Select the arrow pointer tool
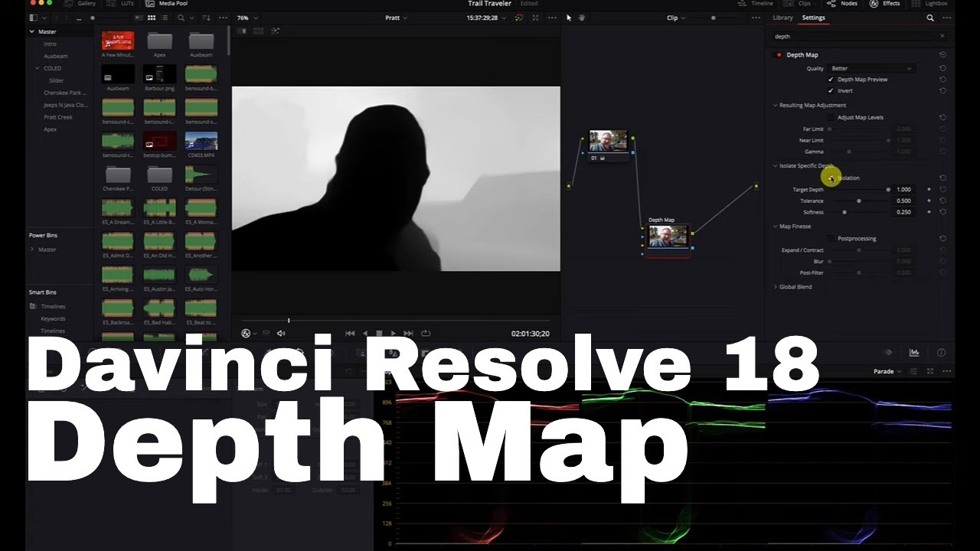980x551 pixels. coord(569,18)
